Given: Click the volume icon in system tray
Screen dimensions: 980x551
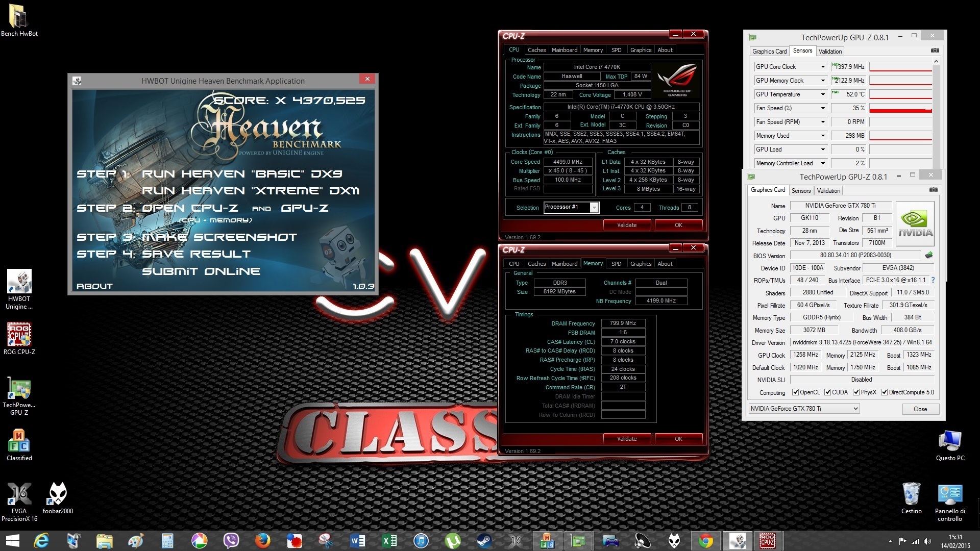Looking at the screenshot, I should click(927, 541).
